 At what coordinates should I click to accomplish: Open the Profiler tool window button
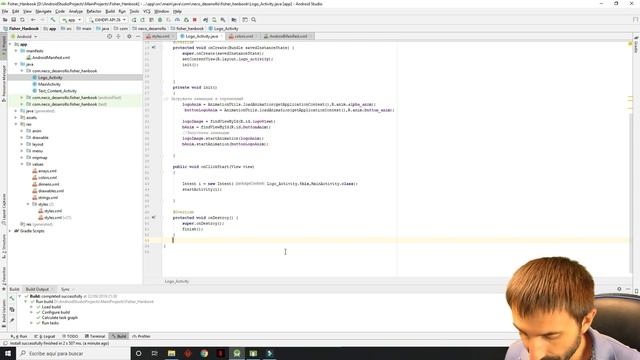pyautogui.click(x=141, y=336)
